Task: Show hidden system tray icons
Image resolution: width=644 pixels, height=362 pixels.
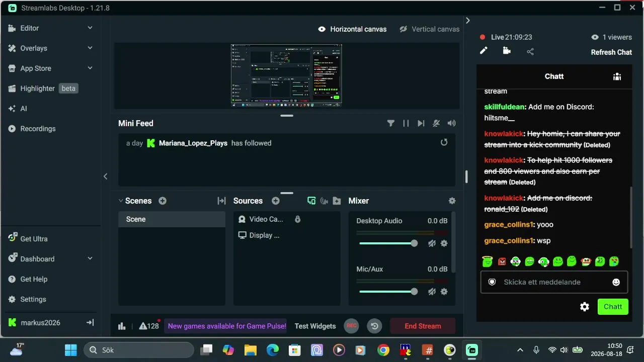Action: [x=520, y=350]
